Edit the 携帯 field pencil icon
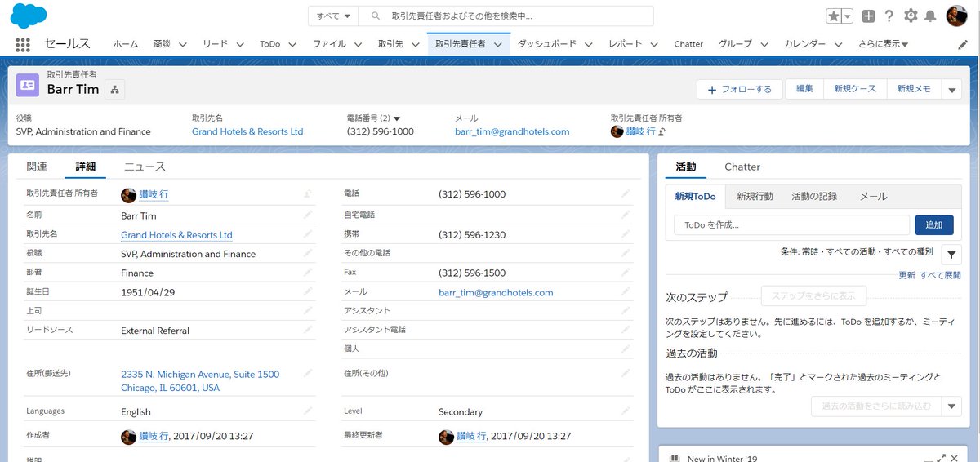The width and height of the screenshot is (980, 462). point(626,234)
